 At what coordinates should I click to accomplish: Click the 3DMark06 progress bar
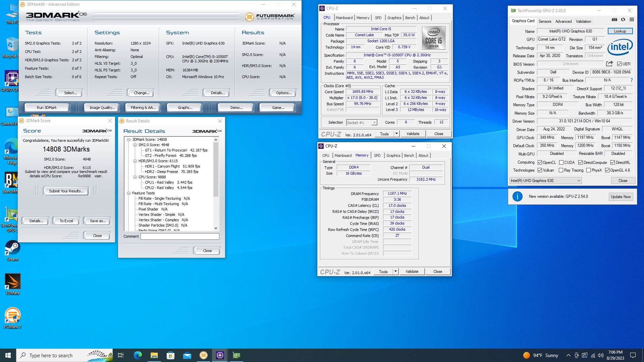[166, 16]
